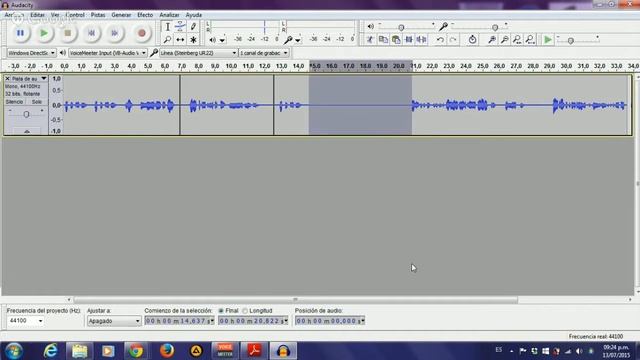
Task: Click the input volume slider knob
Action: 495,27
